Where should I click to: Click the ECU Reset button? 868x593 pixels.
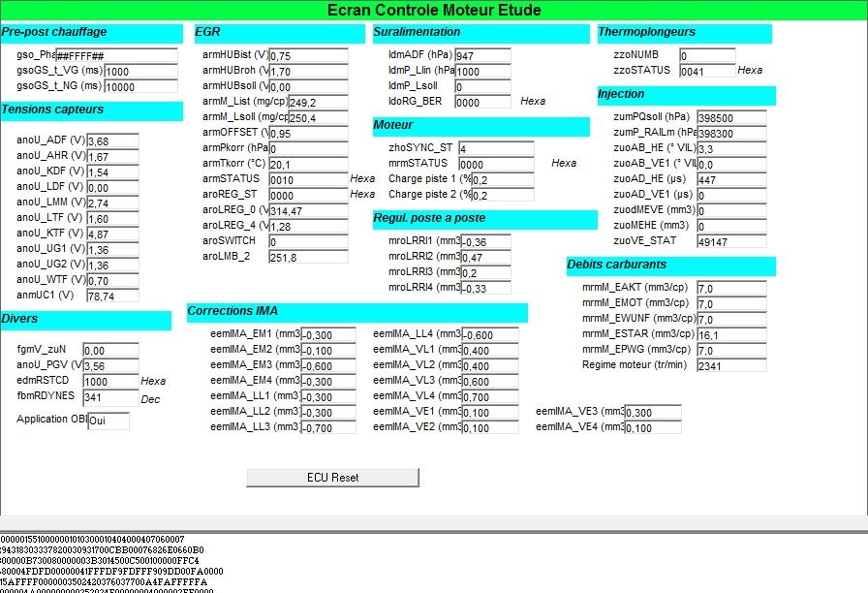332,478
